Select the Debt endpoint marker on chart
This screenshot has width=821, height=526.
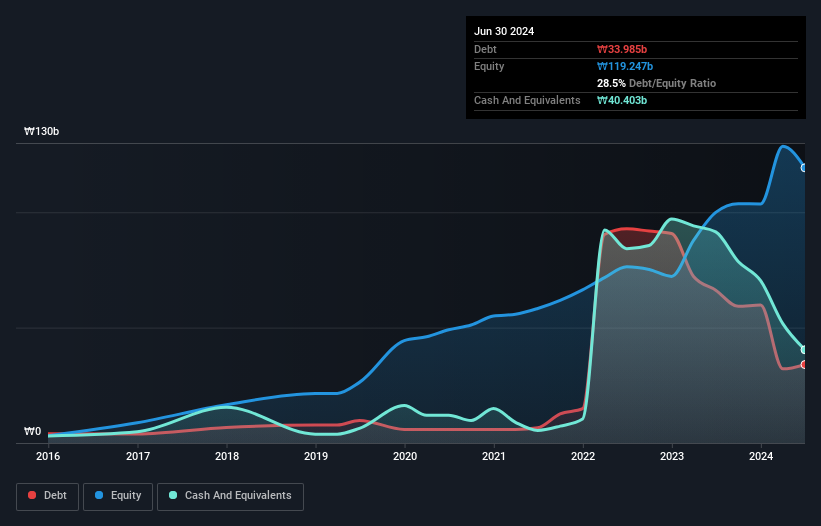804,364
